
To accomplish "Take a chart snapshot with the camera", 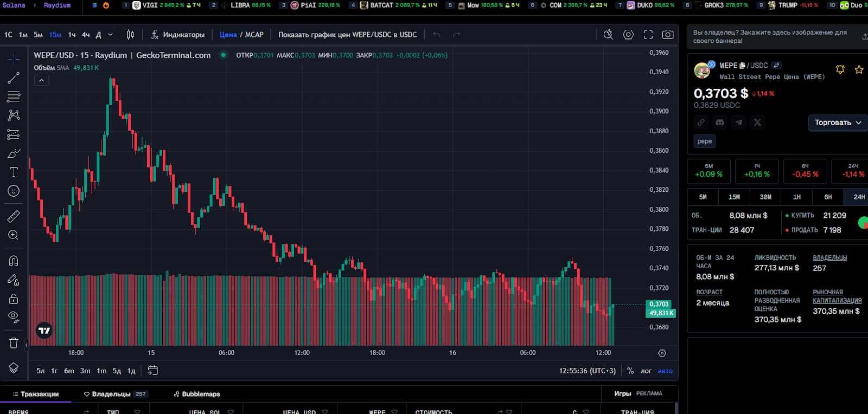I will click(x=668, y=35).
